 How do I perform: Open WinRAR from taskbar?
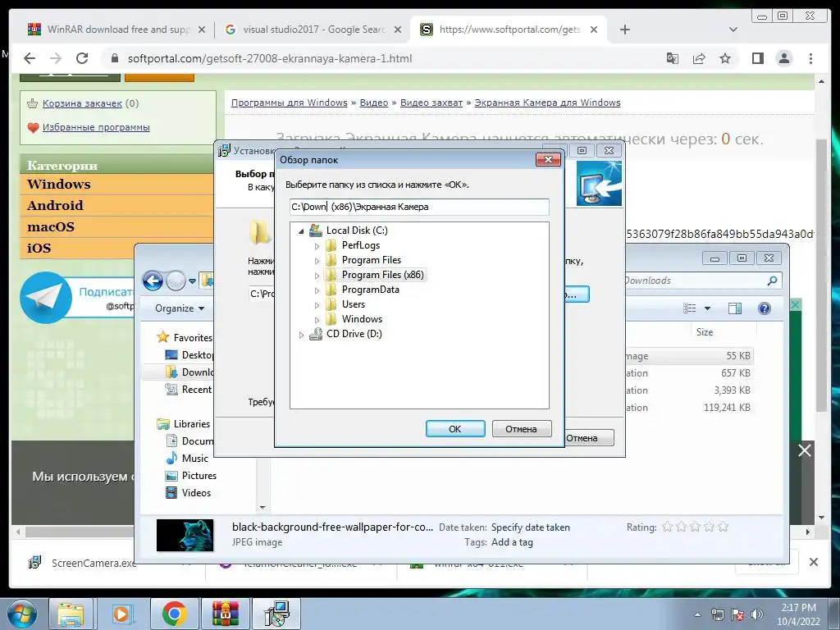pos(225,614)
